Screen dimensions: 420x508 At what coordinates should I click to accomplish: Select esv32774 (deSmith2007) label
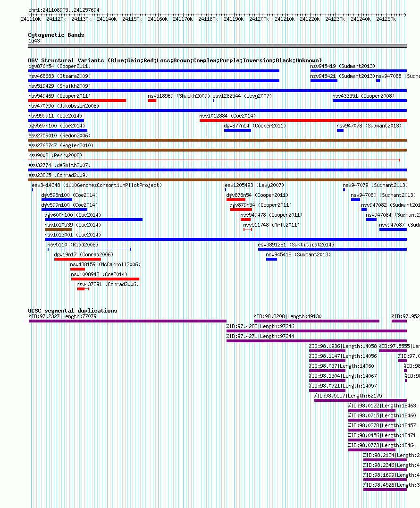tap(59, 165)
